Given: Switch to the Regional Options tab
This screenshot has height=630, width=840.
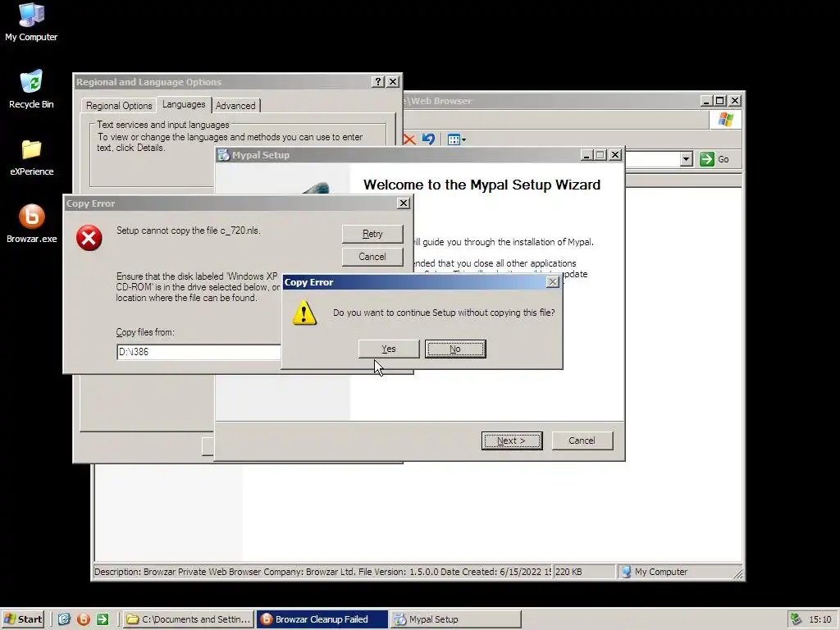Looking at the screenshot, I should (119, 106).
